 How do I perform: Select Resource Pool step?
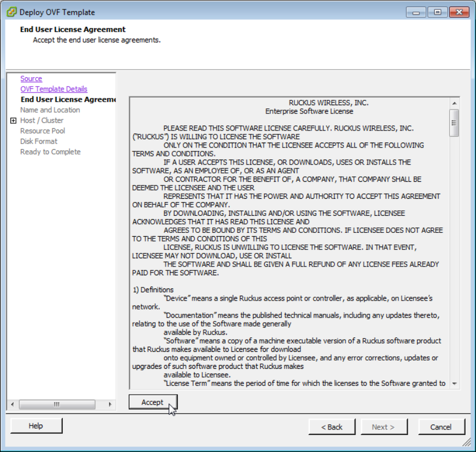pyautogui.click(x=42, y=131)
